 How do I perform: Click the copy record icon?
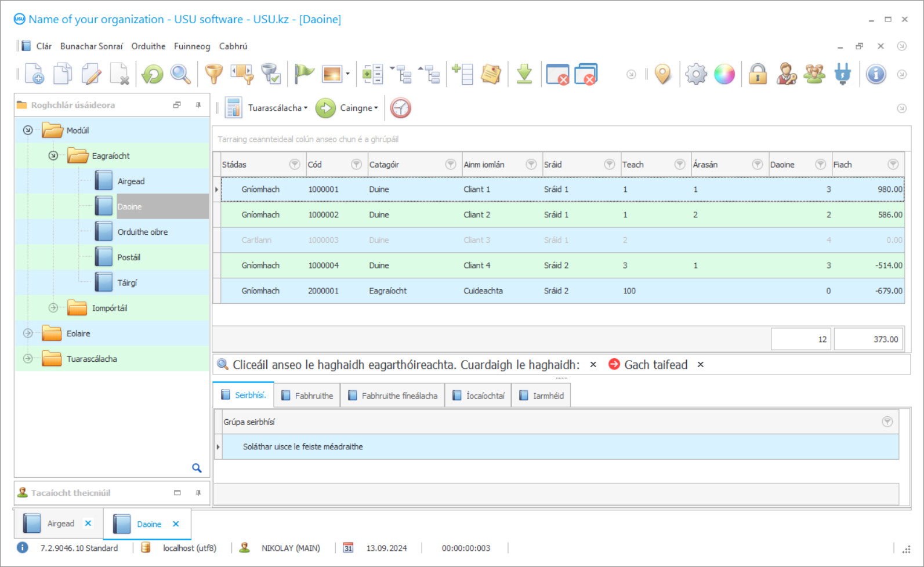63,74
